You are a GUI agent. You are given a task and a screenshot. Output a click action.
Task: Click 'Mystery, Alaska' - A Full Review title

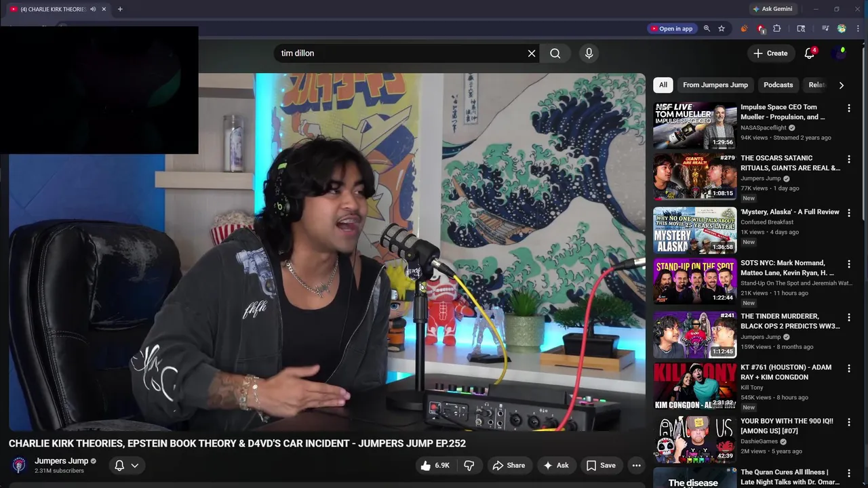(x=790, y=212)
